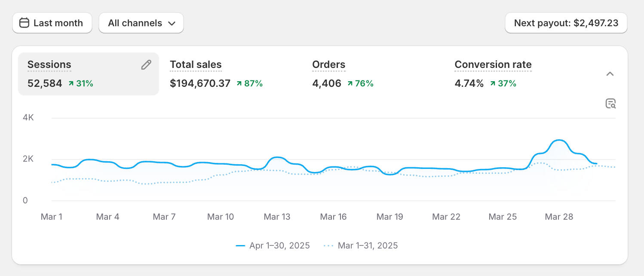
Task: Click the Next payout $2,497.23 button
Action: click(x=566, y=23)
